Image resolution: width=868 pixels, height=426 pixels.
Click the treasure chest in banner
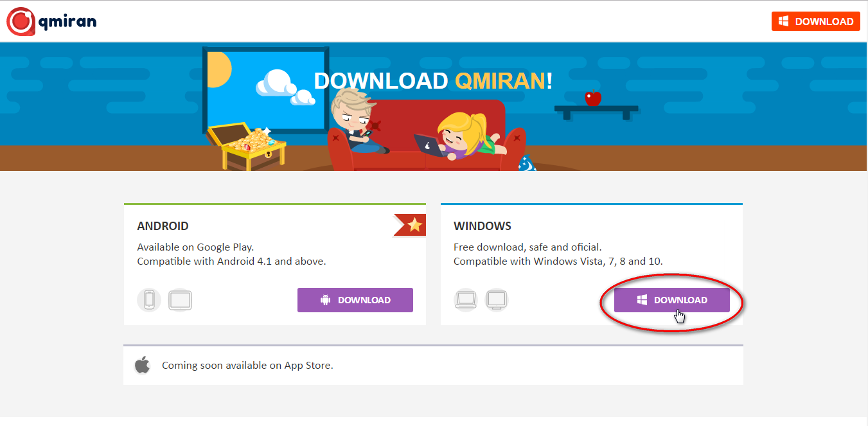tap(245, 146)
